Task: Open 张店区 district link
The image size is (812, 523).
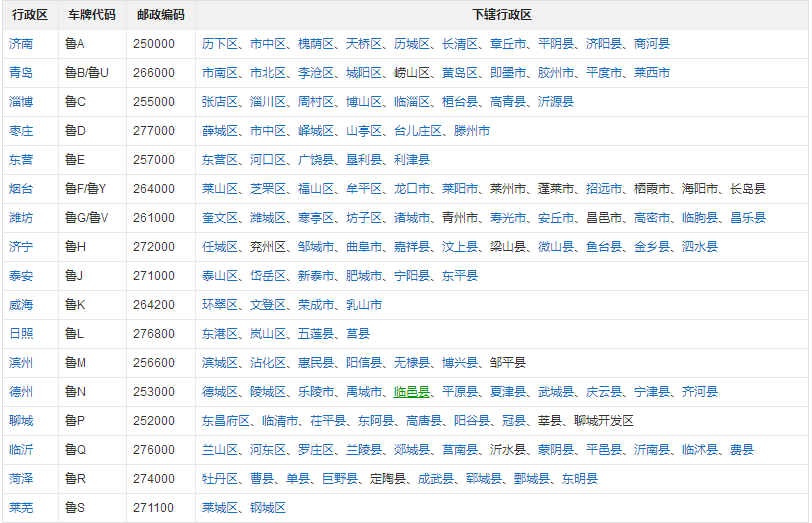Action: (220, 102)
